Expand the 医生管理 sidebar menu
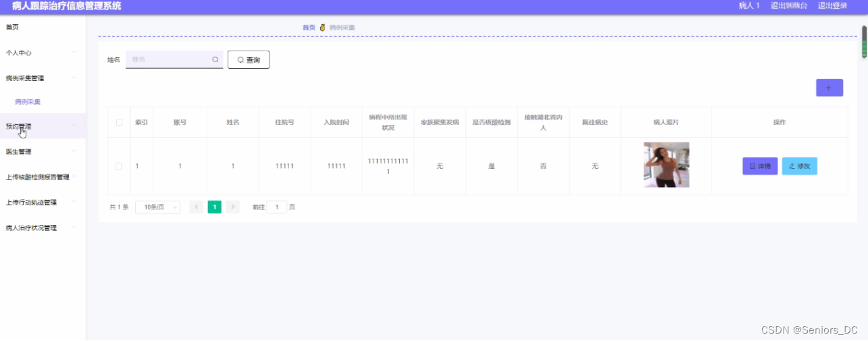 (43, 152)
